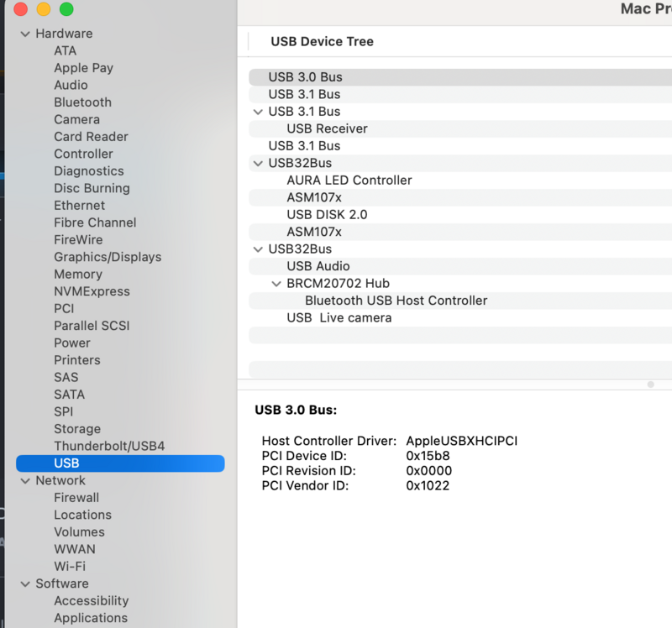The image size is (672, 628).
Task: Select Accessibility under Software
Action: pos(91,601)
